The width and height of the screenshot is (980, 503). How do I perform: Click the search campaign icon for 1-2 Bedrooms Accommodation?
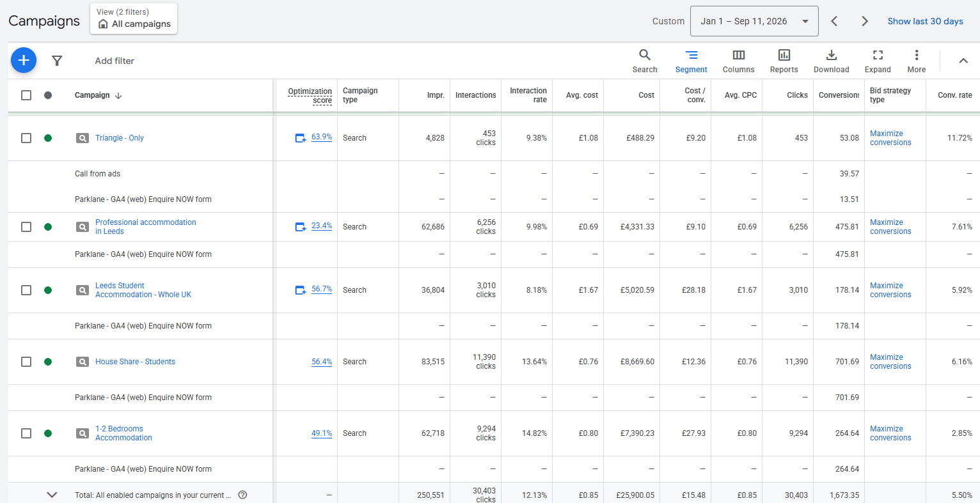pos(83,433)
